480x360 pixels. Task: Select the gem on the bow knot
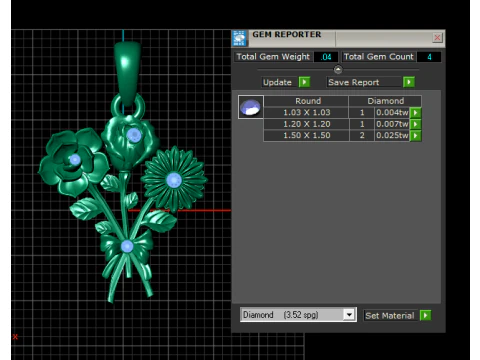coord(127,246)
